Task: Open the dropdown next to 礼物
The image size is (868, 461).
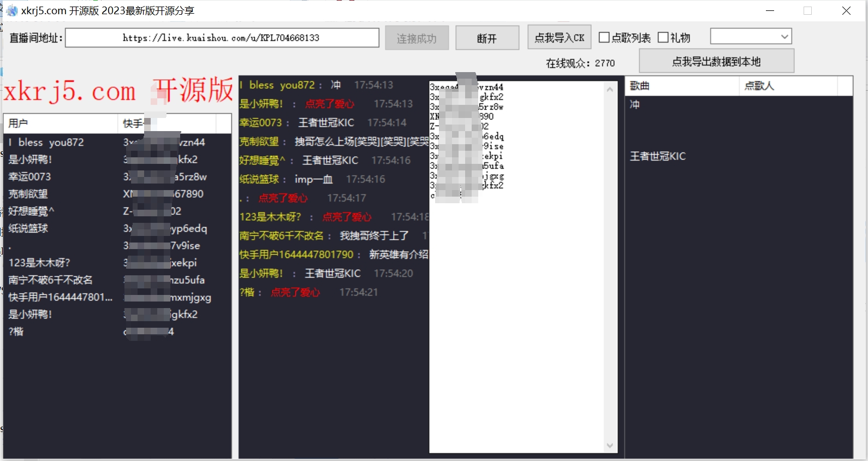Action: point(751,37)
